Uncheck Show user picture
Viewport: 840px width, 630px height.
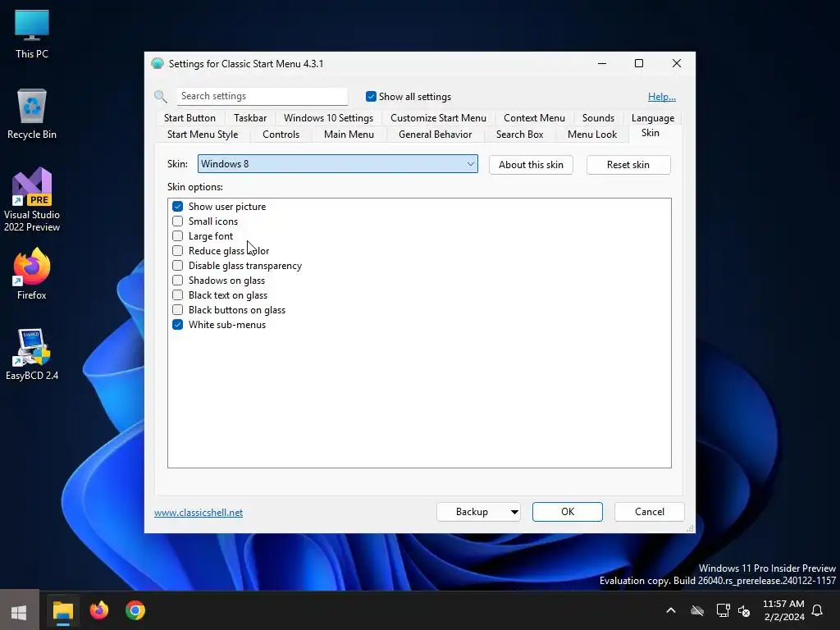178,206
